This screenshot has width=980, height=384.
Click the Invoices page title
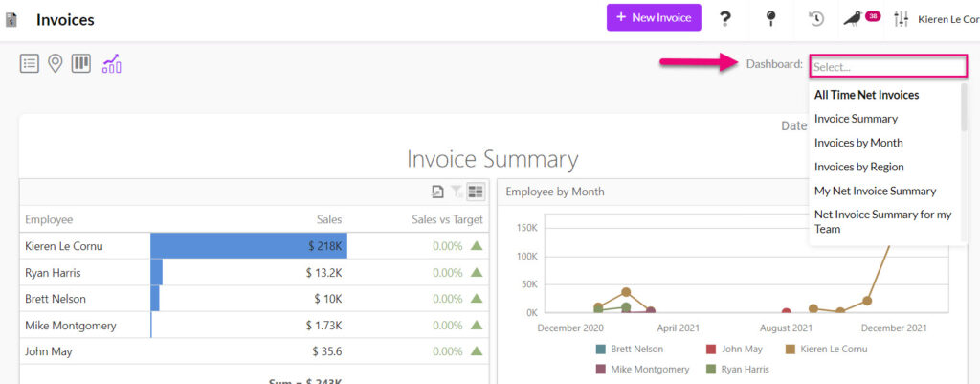point(65,19)
